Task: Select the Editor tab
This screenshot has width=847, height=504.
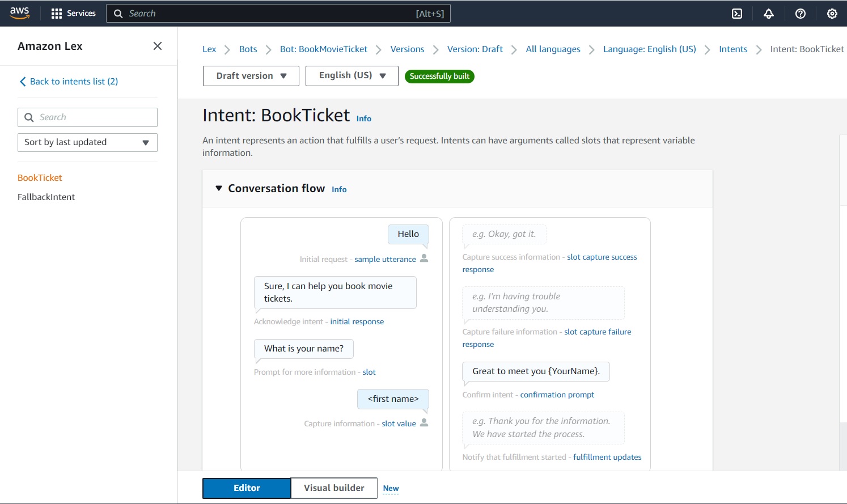Action: (247, 488)
